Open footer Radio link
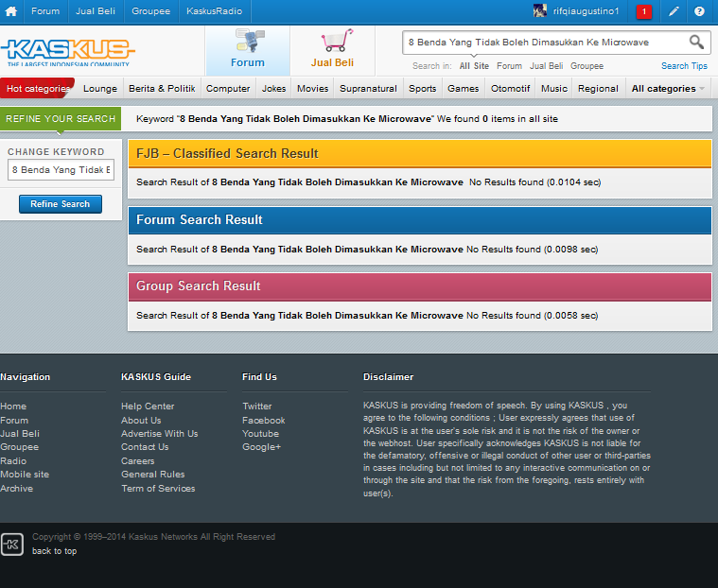718x588 pixels. [x=13, y=460]
